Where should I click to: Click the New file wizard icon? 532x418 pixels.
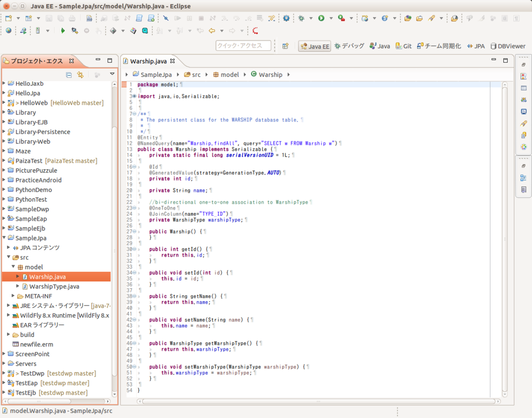click(x=9, y=18)
